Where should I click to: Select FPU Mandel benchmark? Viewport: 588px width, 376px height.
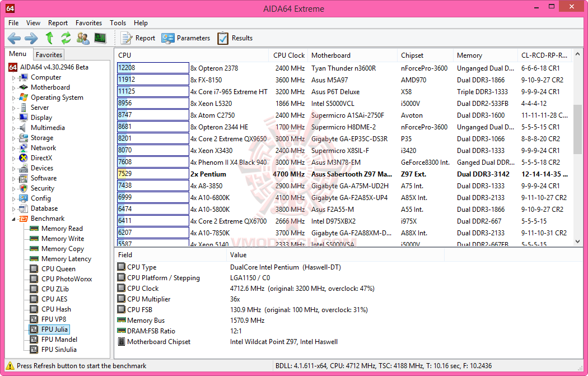point(59,340)
